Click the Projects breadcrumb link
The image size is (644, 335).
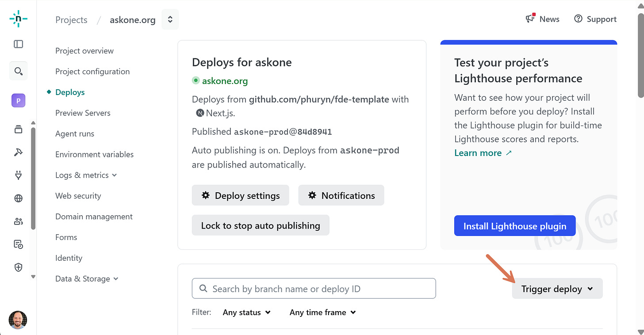tap(71, 20)
